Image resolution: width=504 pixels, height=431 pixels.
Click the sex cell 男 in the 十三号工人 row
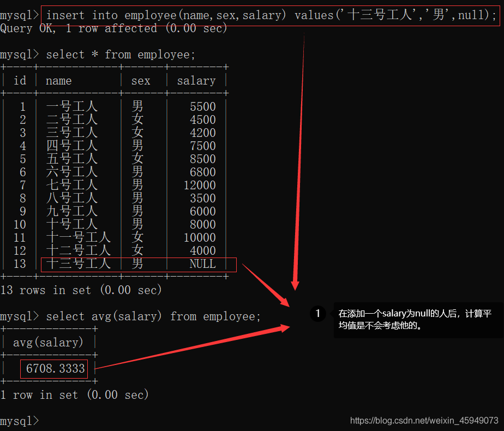pyautogui.click(x=137, y=264)
